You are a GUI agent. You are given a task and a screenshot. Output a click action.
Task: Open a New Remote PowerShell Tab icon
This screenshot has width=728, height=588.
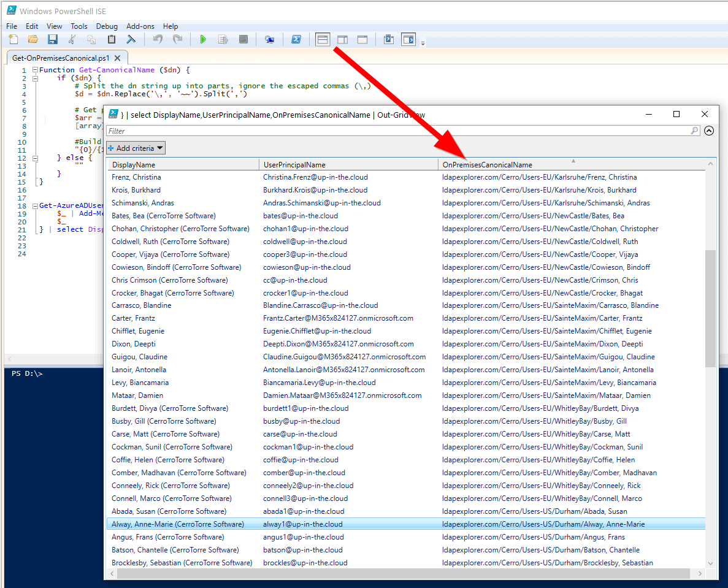click(x=269, y=39)
